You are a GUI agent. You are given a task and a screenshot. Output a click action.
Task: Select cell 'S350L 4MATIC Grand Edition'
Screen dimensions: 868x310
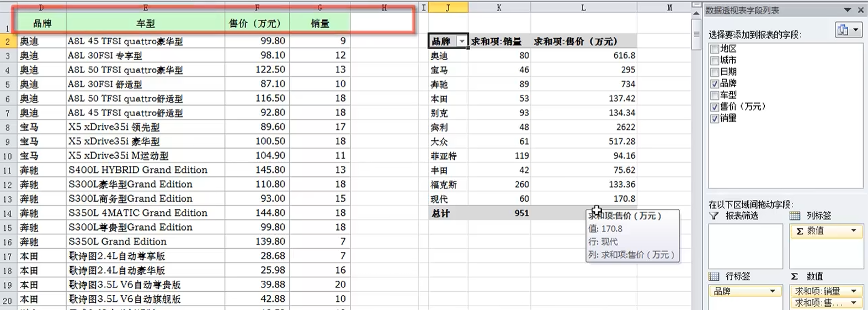click(146, 213)
